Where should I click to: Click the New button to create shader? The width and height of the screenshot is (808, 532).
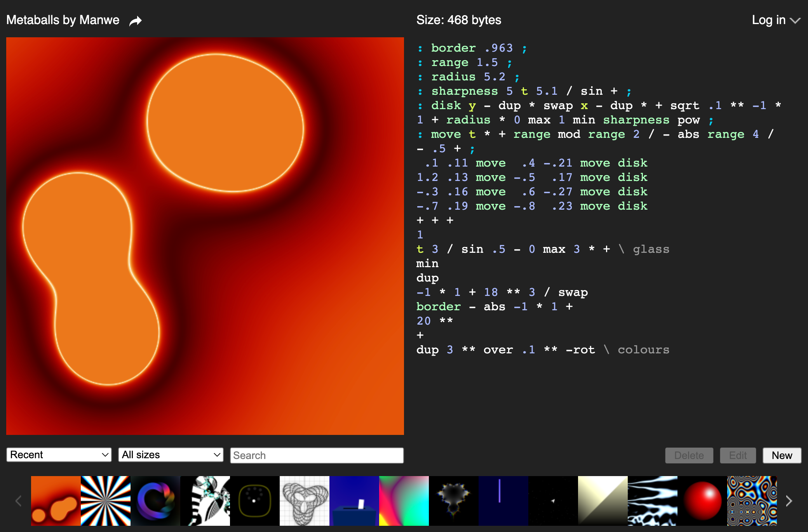click(x=781, y=456)
